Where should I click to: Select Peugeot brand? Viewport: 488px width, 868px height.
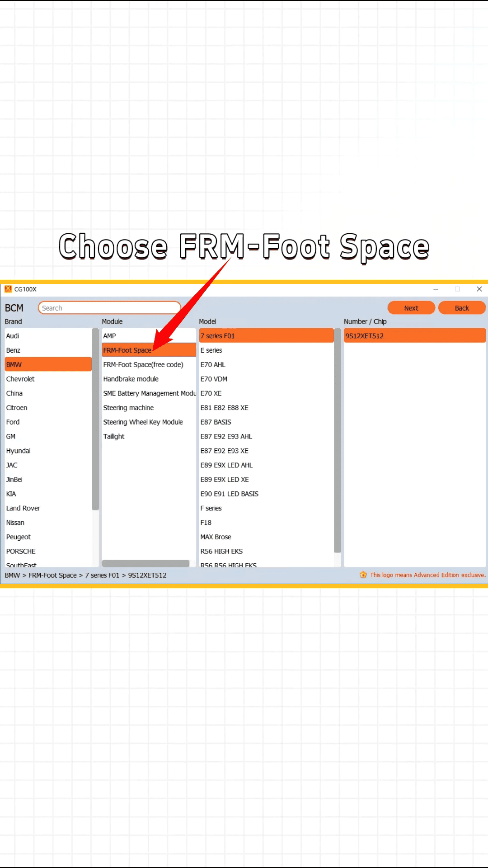[x=48, y=537]
